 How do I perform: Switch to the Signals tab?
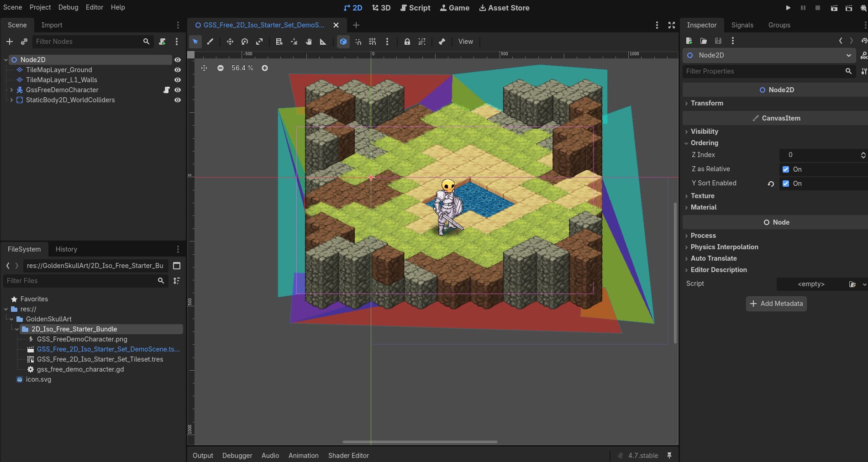(x=742, y=25)
